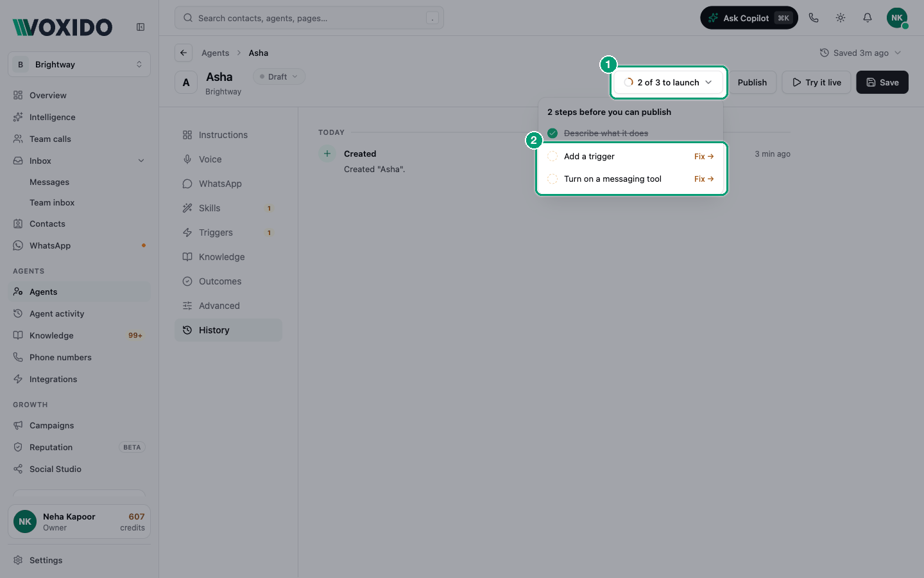Image resolution: width=924 pixels, height=578 pixels.
Task: Click Agents breadcrumb link
Action: [215, 53]
